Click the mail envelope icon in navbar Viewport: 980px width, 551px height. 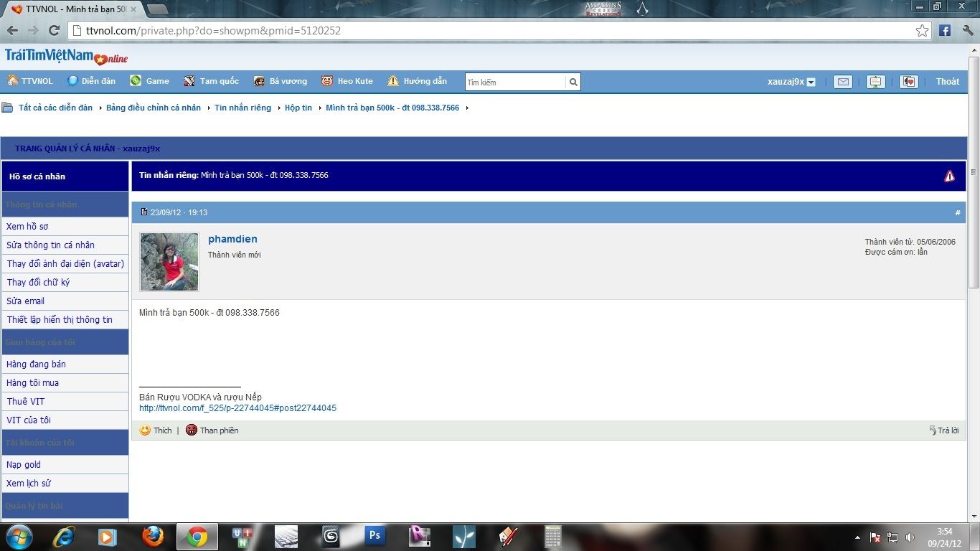coord(843,82)
